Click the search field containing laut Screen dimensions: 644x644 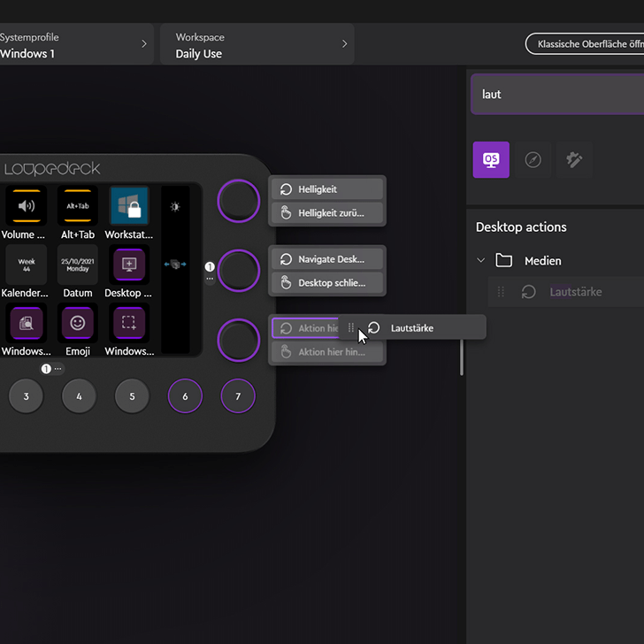coord(557,95)
